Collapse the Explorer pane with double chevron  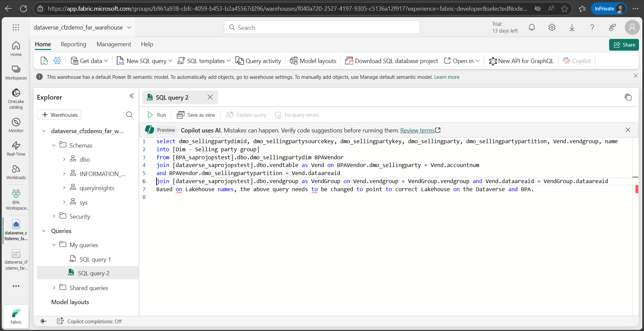pyautogui.click(x=132, y=96)
